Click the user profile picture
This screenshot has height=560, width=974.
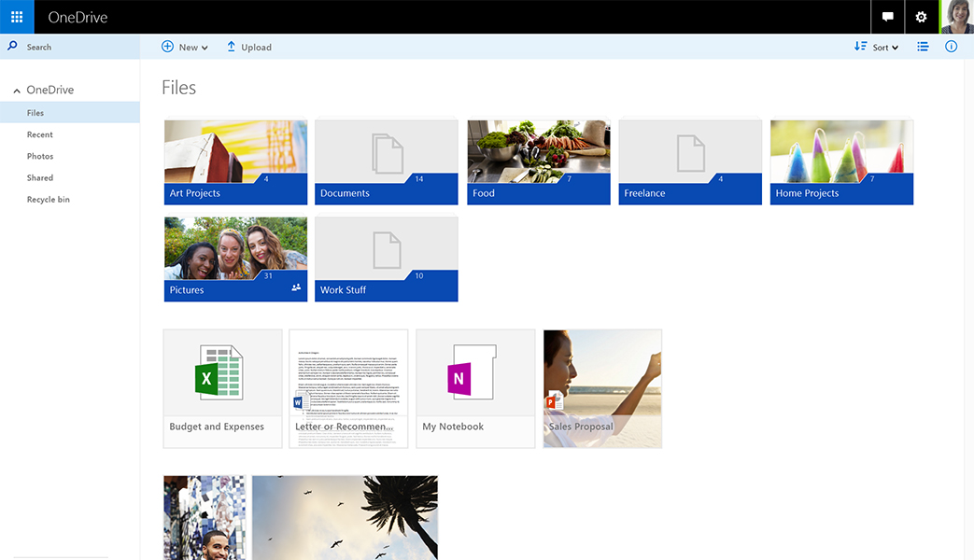click(957, 17)
